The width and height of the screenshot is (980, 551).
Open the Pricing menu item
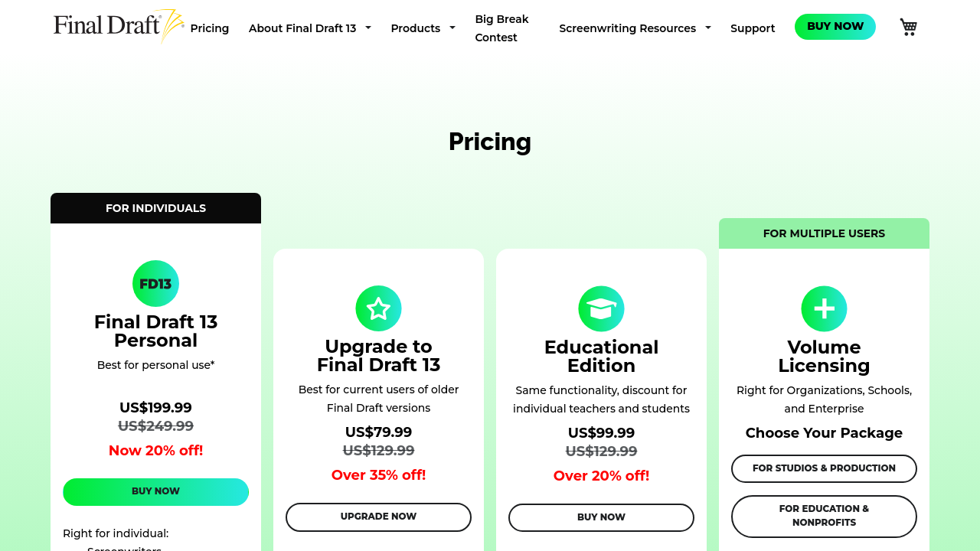click(x=210, y=28)
